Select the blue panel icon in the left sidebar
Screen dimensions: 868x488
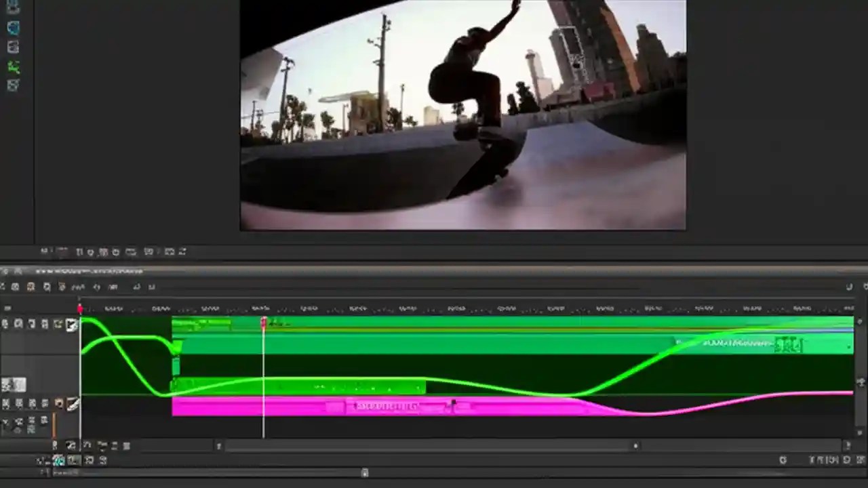point(14,27)
